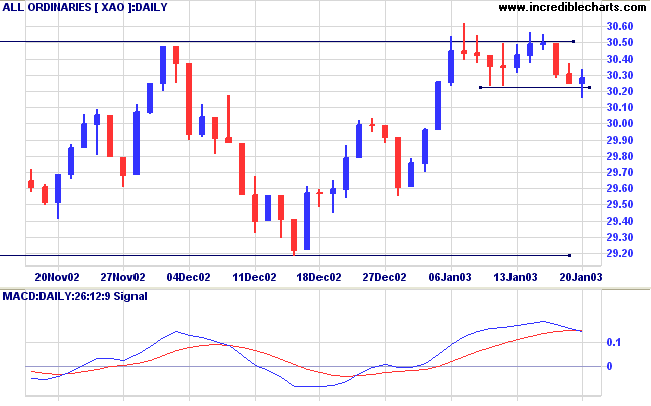Viewport: 651px width, 406px height.
Task: Click the 29.90 price axis label
Action: click(620, 140)
